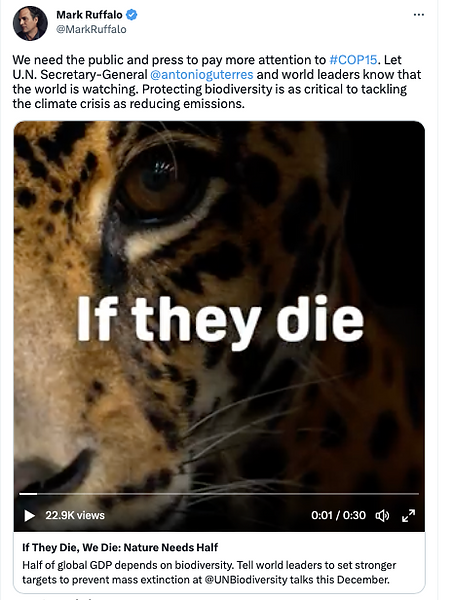The width and height of the screenshot is (451, 600).
Task: Mute the video using the speaker icon
Action: click(382, 516)
